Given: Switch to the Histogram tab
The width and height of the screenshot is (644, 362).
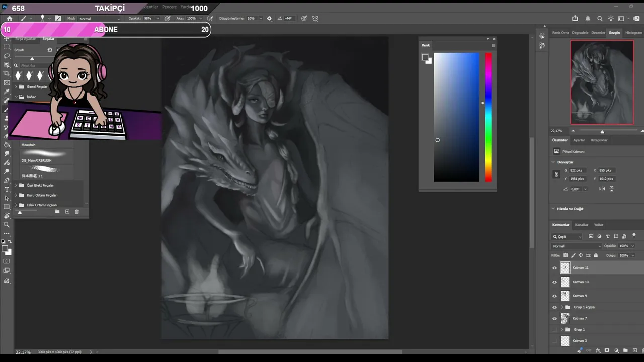Looking at the screenshot, I should coord(633,33).
